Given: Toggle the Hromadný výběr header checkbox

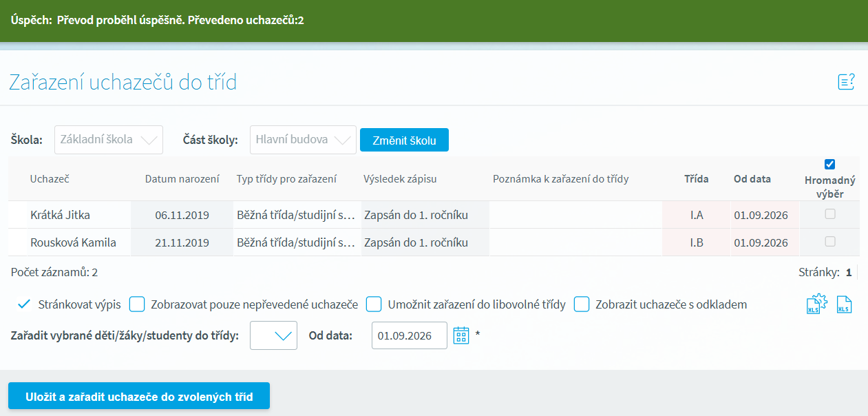Looking at the screenshot, I should tap(829, 164).
